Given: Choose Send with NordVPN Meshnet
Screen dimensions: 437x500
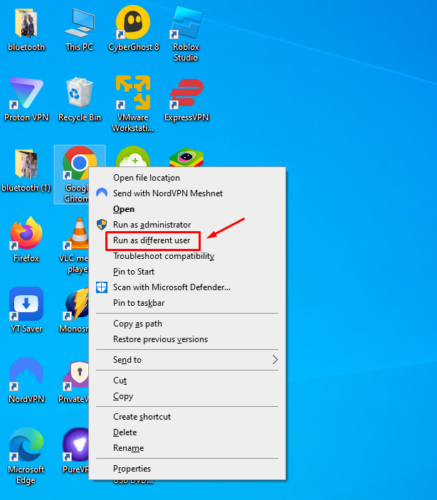Looking at the screenshot, I should [x=187, y=193].
